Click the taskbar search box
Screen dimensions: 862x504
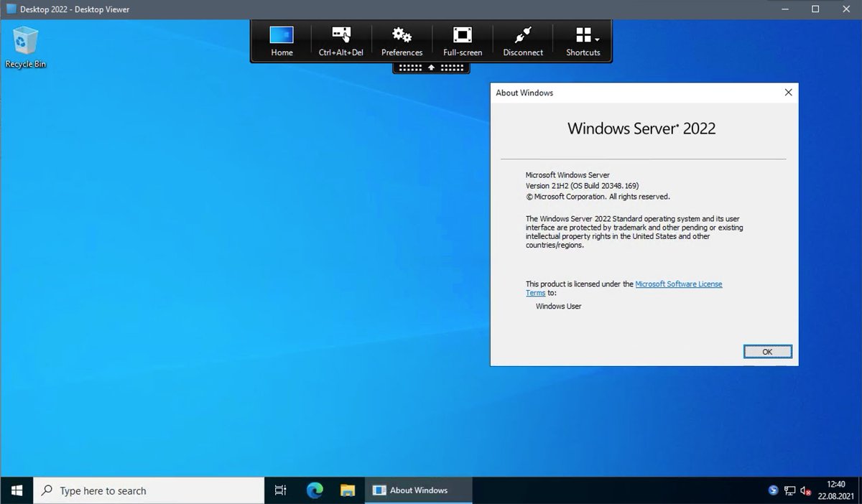[149, 490]
